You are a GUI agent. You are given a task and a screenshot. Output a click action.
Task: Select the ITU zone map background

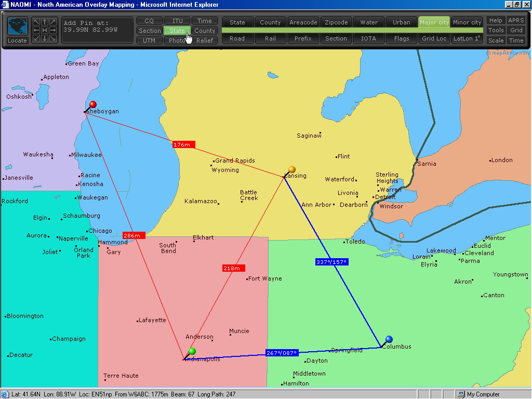tap(177, 21)
